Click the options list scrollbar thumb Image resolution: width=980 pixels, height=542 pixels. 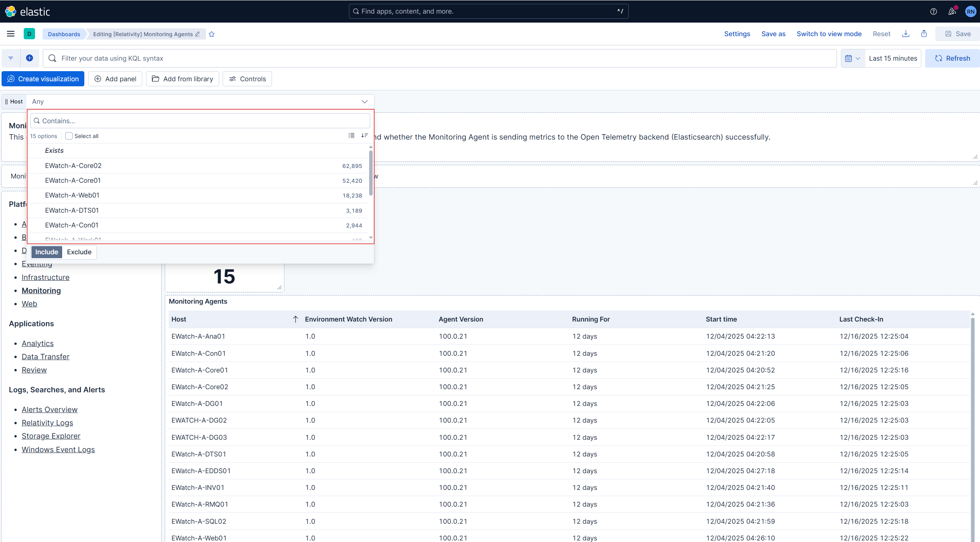(371, 173)
